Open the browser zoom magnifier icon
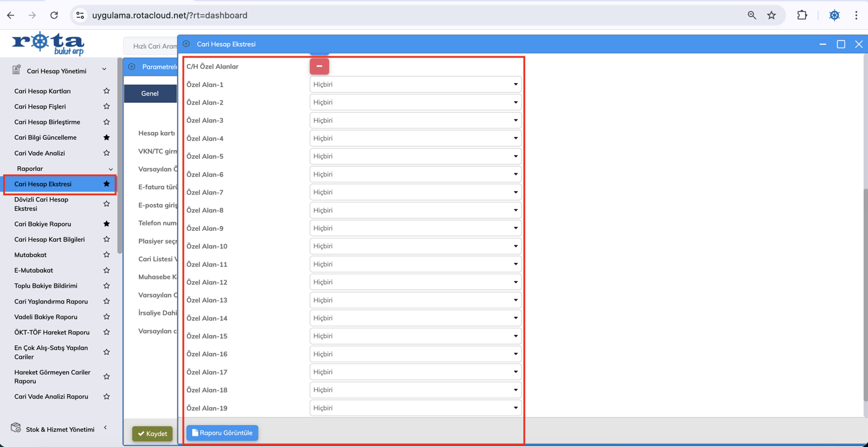The height and width of the screenshot is (447, 868). 752,15
